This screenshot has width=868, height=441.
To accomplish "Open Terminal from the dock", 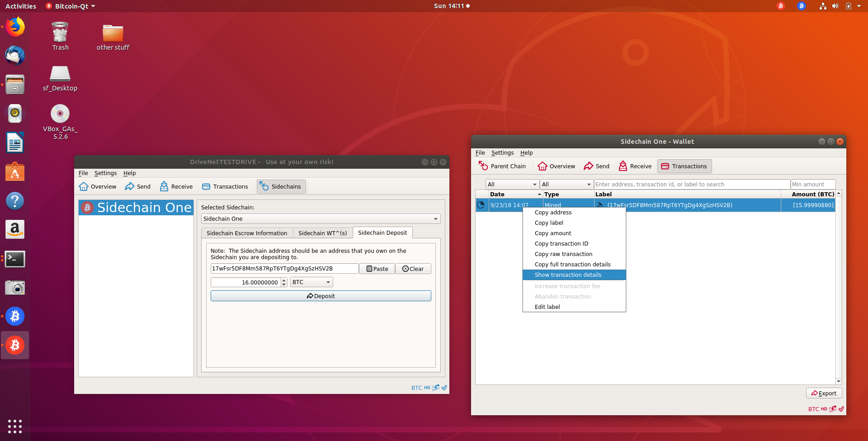I will pos(15,259).
